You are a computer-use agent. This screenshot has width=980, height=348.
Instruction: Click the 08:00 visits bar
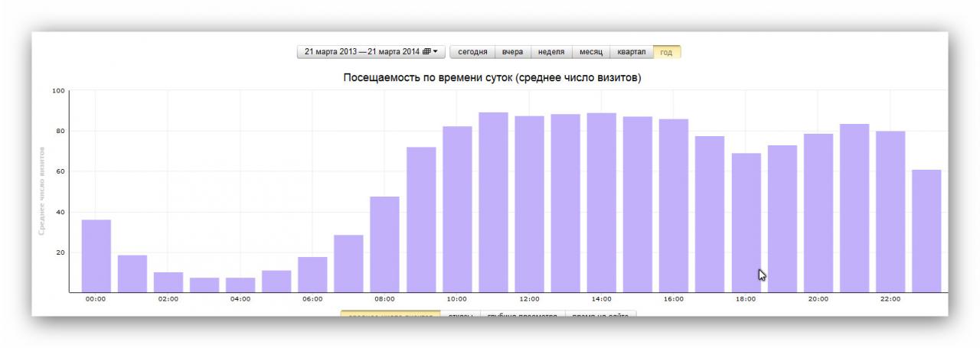(x=384, y=244)
